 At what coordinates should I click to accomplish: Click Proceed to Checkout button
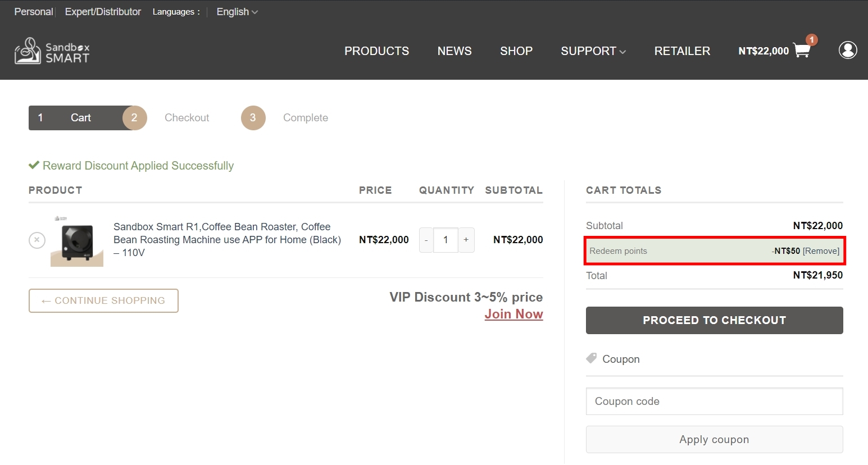[715, 321]
